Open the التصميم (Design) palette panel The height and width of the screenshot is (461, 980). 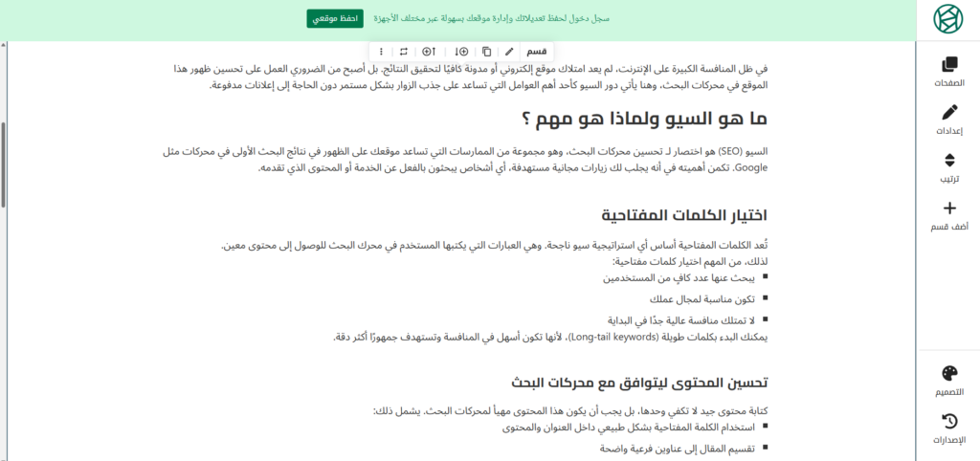pyautogui.click(x=948, y=381)
